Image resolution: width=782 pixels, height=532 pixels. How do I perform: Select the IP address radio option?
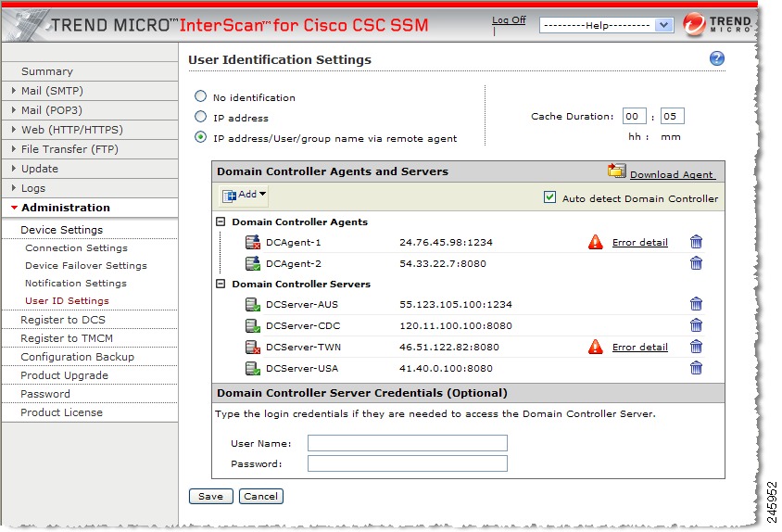tap(200, 117)
